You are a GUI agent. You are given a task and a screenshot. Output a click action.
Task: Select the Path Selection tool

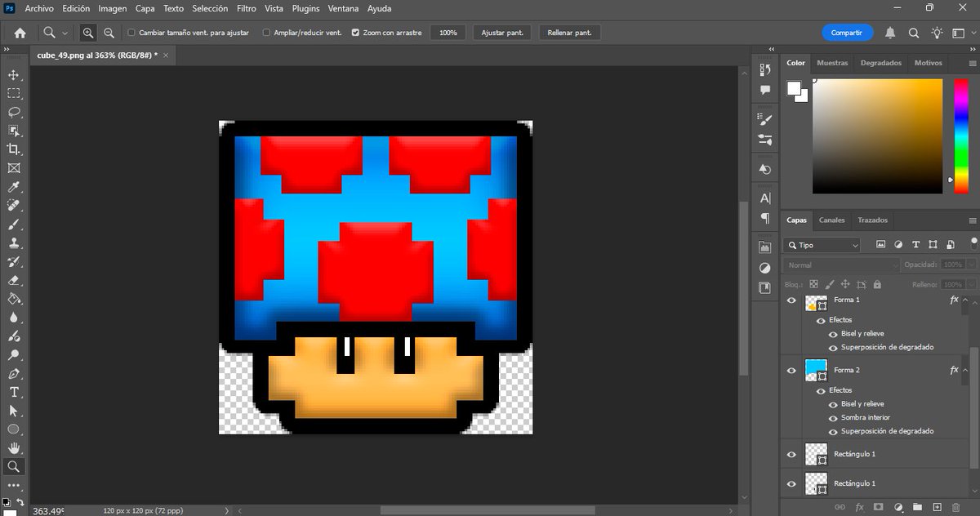(14, 411)
